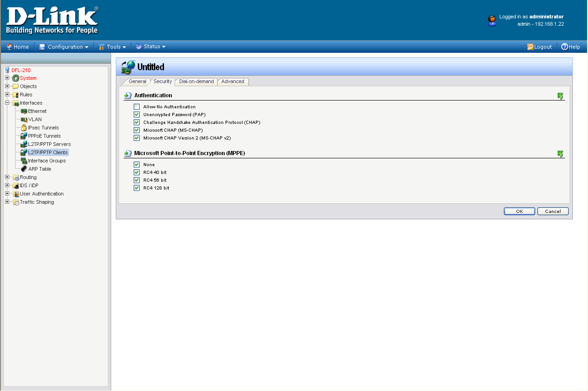Open the Configuration dropdown menu
The height and width of the screenshot is (391, 588).
[x=63, y=47]
